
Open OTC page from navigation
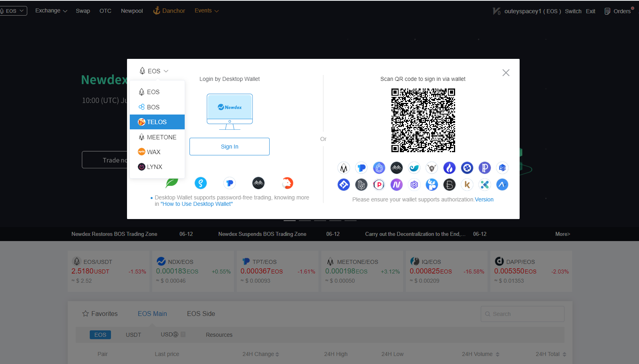(x=105, y=11)
